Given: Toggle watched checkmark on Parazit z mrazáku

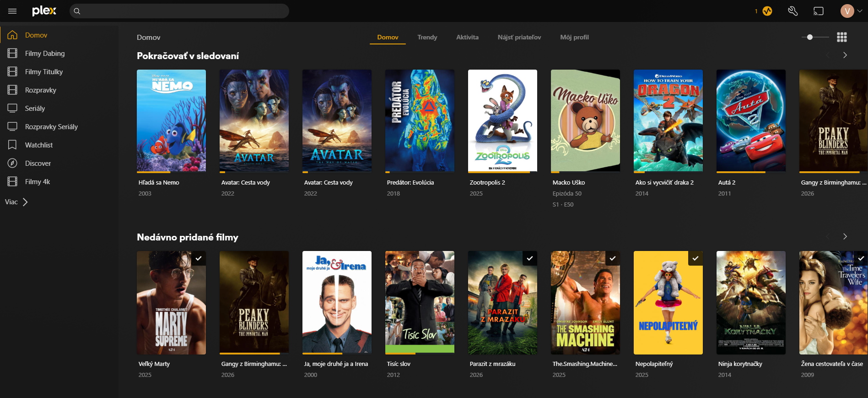Looking at the screenshot, I should [530, 258].
